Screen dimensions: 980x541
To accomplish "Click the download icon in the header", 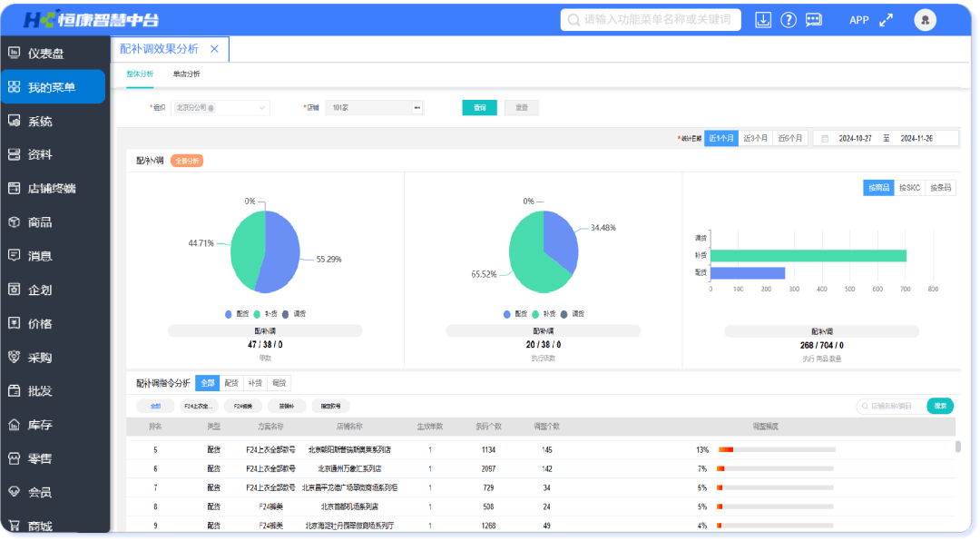I will pos(763,20).
